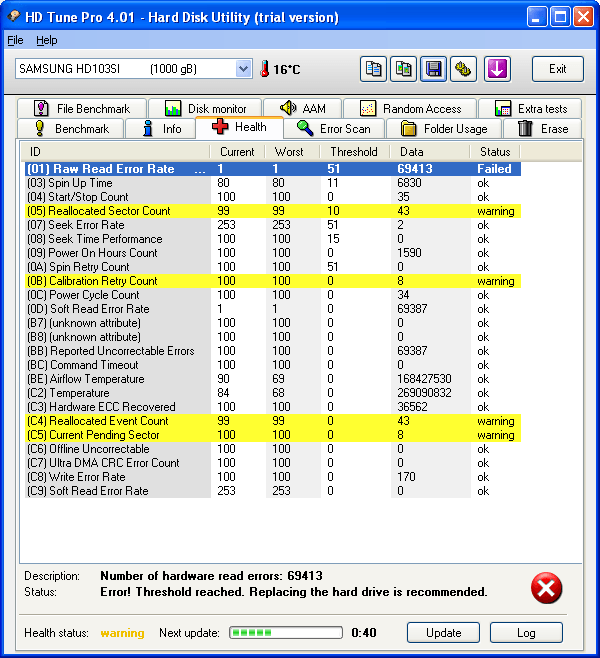Click Erase trash can icon
600x658 pixels.
[525, 128]
